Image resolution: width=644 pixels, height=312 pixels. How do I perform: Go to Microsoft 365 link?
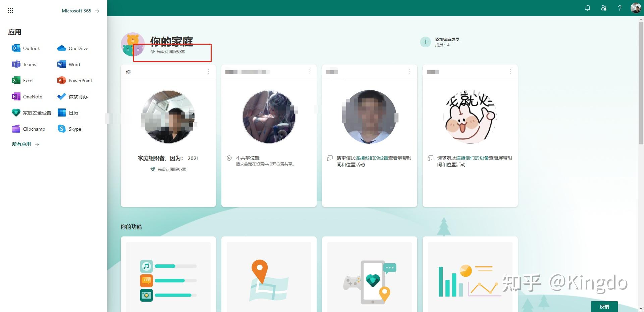[x=80, y=11]
